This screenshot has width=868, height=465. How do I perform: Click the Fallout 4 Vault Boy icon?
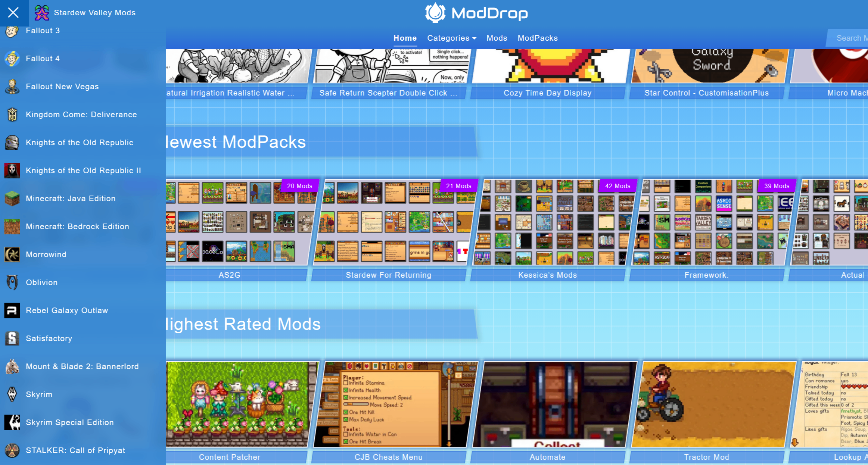12,59
